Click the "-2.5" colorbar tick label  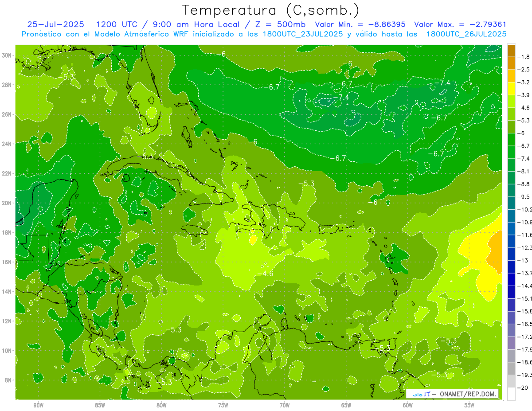coord(524,70)
